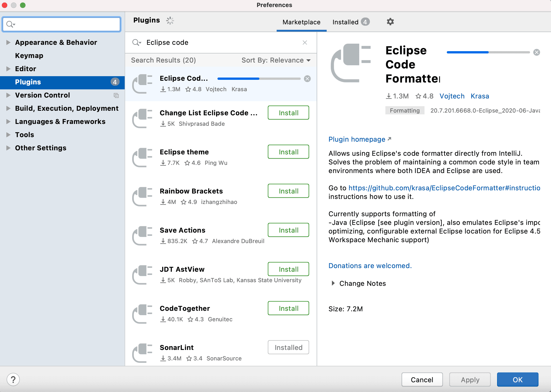Install the Eclipse theme plugin
551x392 pixels.
pos(288,152)
